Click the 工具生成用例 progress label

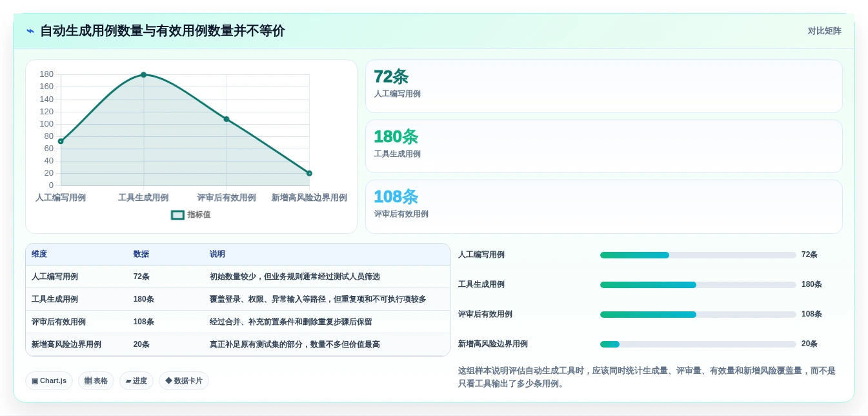pos(481,284)
